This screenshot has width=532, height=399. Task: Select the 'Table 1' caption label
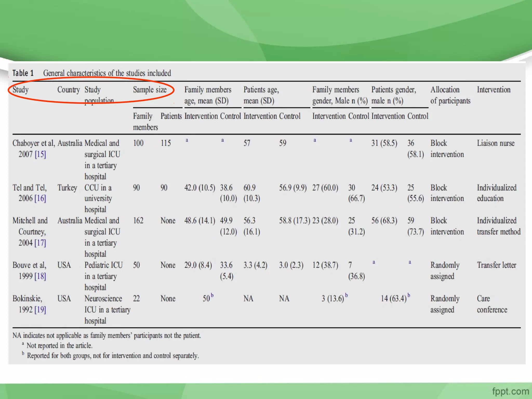[x=23, y=73]
